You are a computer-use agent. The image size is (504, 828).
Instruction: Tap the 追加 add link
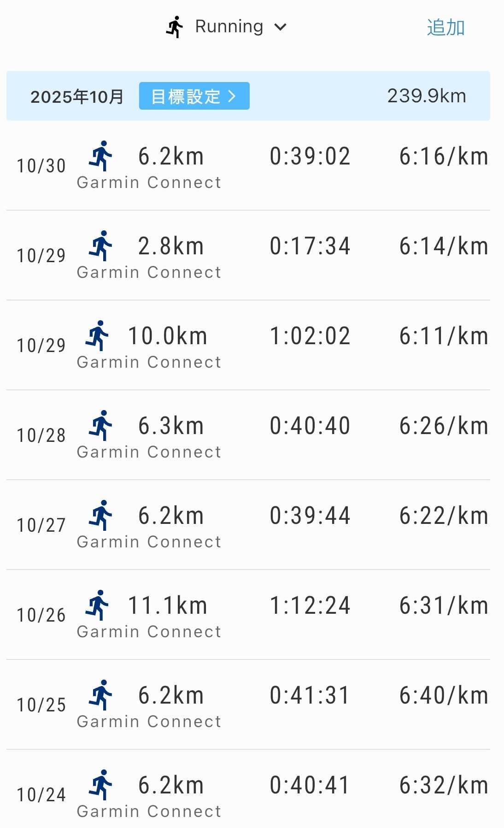pyautogui.click(x=445, y=28)
